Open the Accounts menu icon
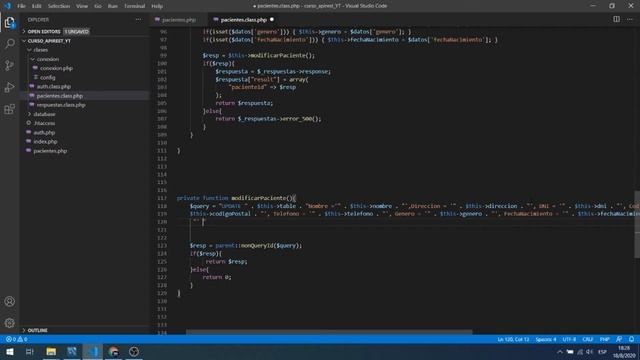The height and width of the screenshot is (360, 640). click(9, 302)
